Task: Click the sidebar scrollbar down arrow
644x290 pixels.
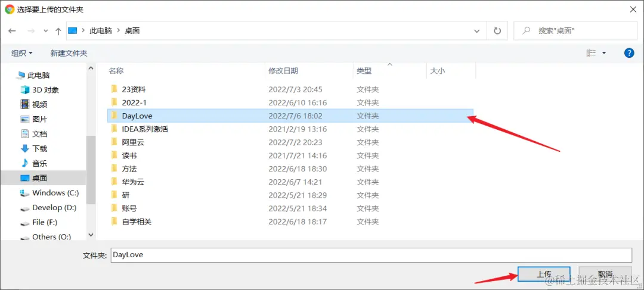Action: click(x=91, y=235)
